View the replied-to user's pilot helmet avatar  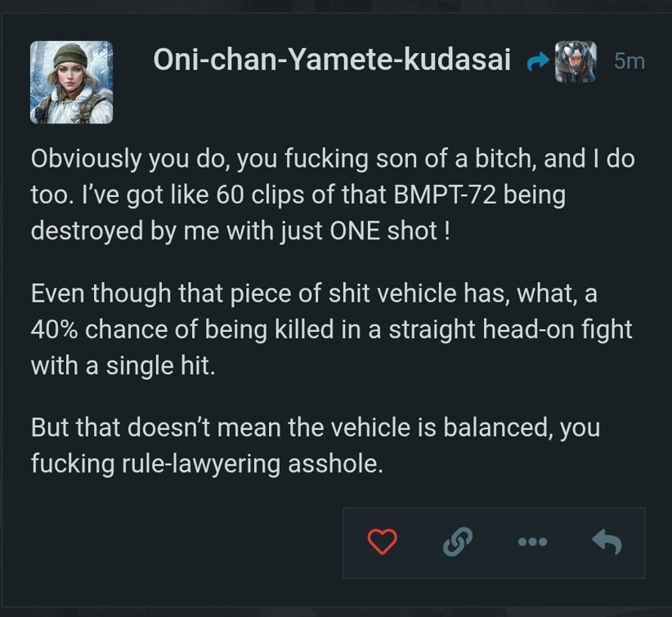576,61
